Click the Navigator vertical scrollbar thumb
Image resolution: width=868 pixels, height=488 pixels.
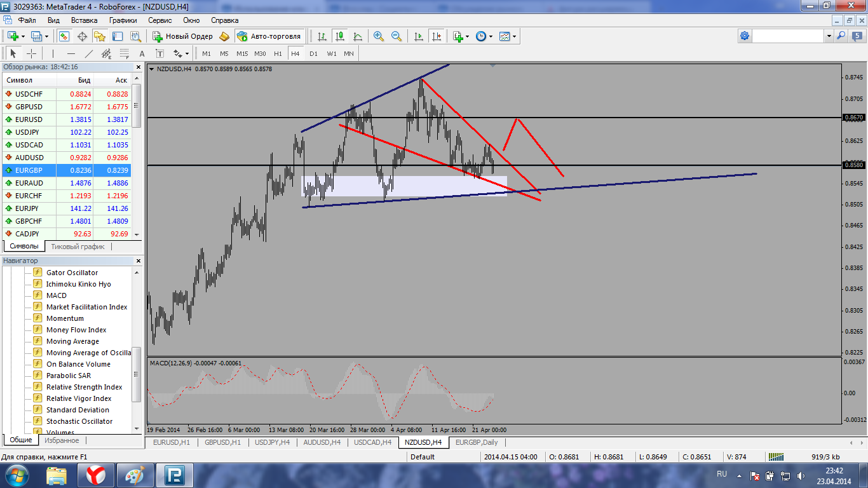click(x=137, y=375)
